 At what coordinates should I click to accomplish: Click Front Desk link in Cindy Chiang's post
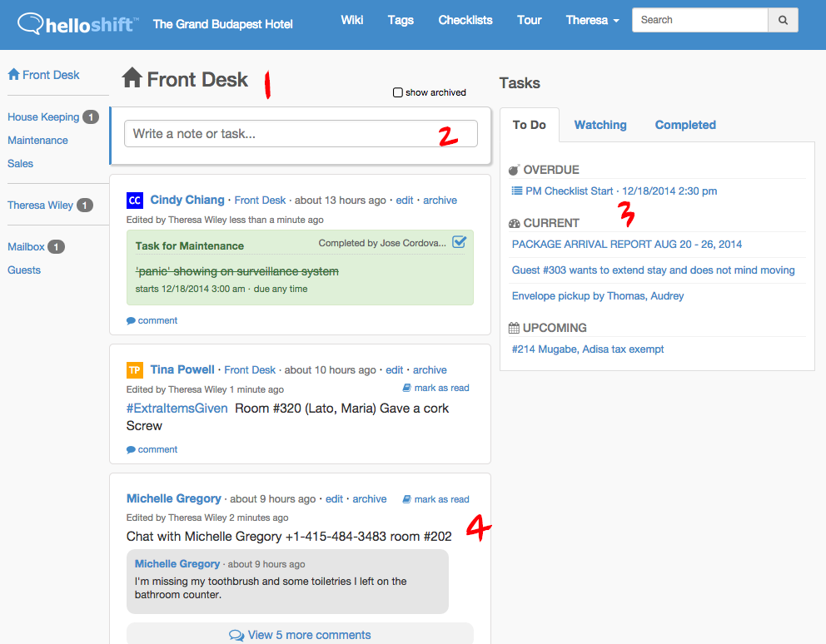pyautogui.click(x=260, y=200)
